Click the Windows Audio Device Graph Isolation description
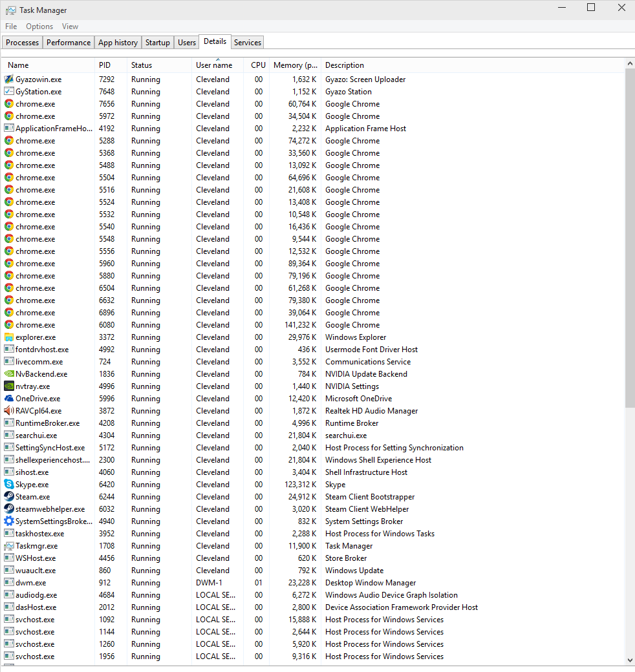Screen dimensions: 635x672 coord(391,595)
